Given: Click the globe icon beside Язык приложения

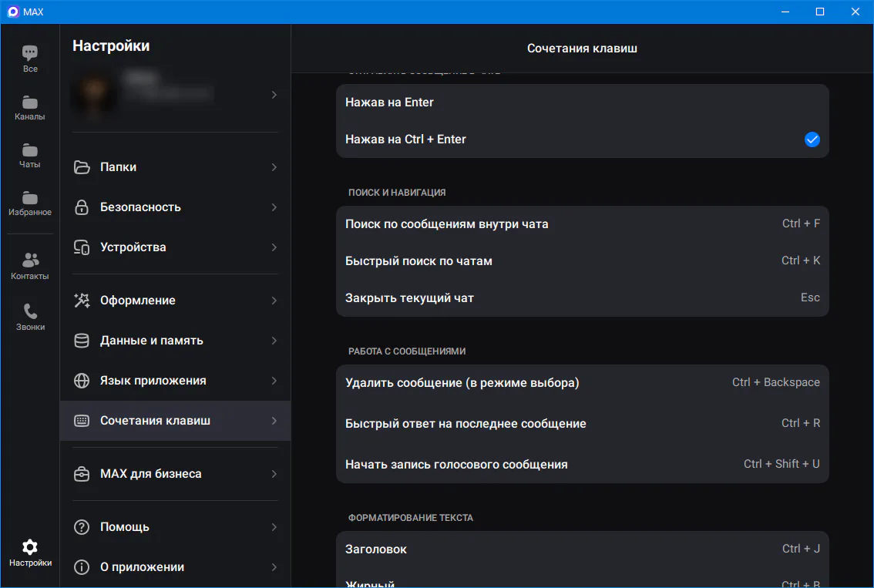Looking at the screenshot, I should [82, 381].
